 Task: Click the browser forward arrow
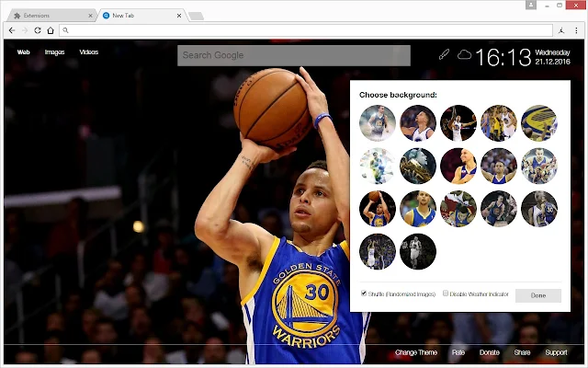coord(25,30)
